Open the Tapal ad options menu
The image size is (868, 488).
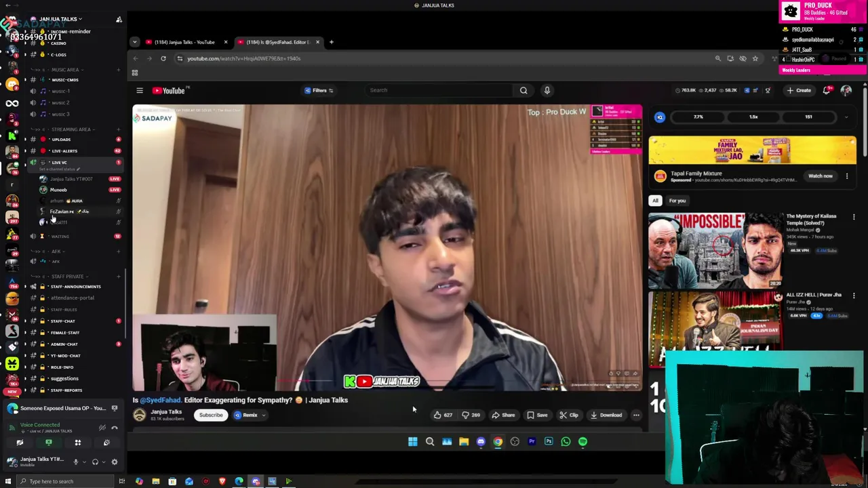pos(847,176)
